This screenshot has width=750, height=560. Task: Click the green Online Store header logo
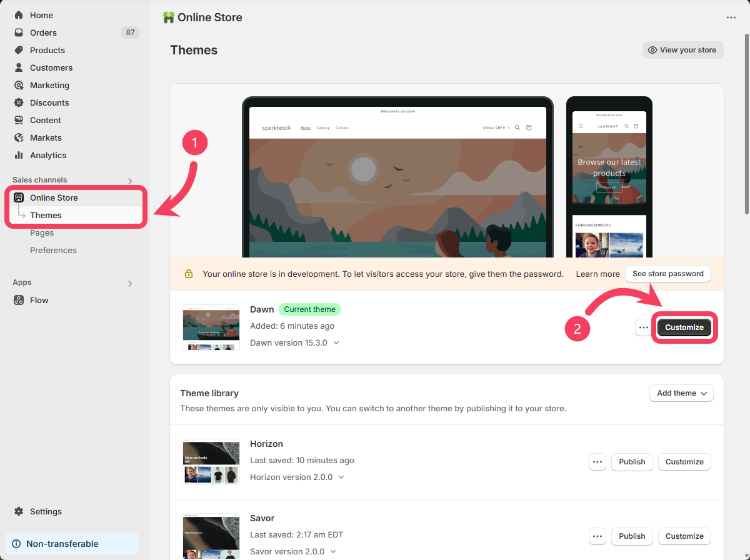(168, 17)
